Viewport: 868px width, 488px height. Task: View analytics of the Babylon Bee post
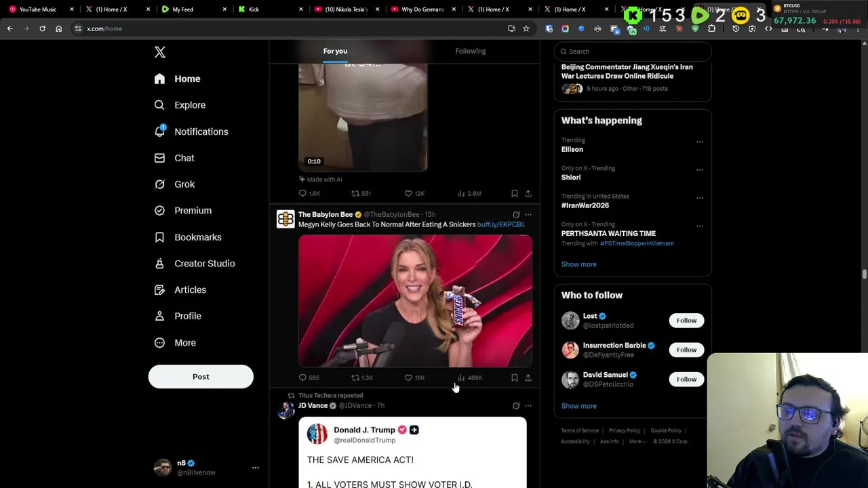point(470,378)
